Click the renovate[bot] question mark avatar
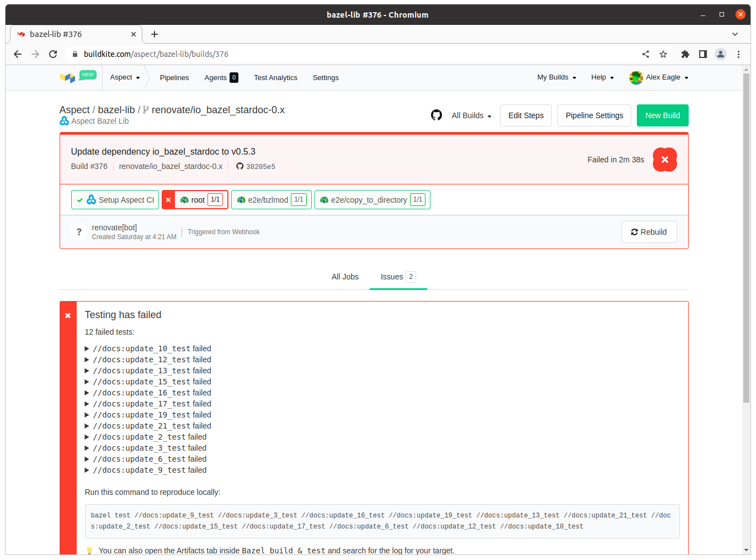Viewport: 756px width, 560px height. click(x=79, y=232)
